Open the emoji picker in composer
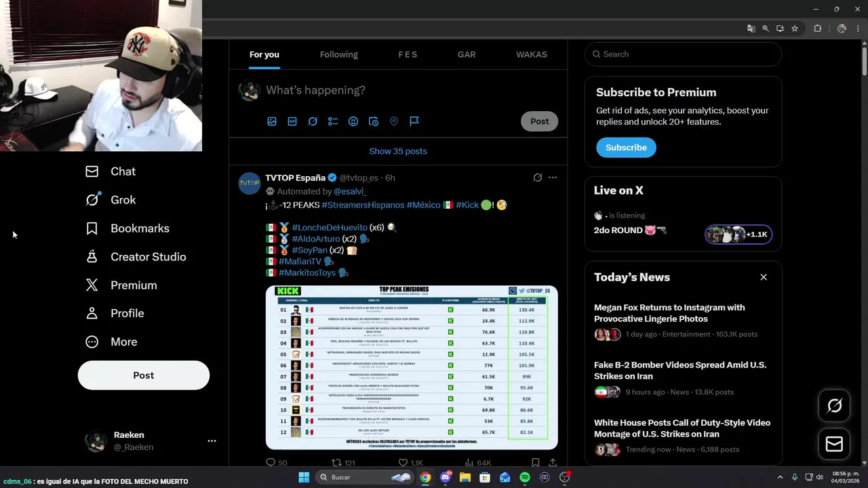The height and width of the screenshot is (488, 868). pyautogui.click(x=353, y=121)
